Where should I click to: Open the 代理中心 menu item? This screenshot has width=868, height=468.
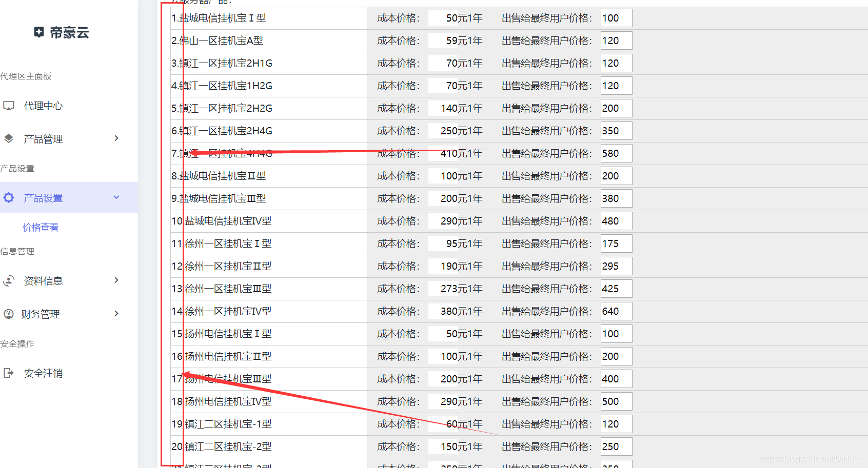43,106
